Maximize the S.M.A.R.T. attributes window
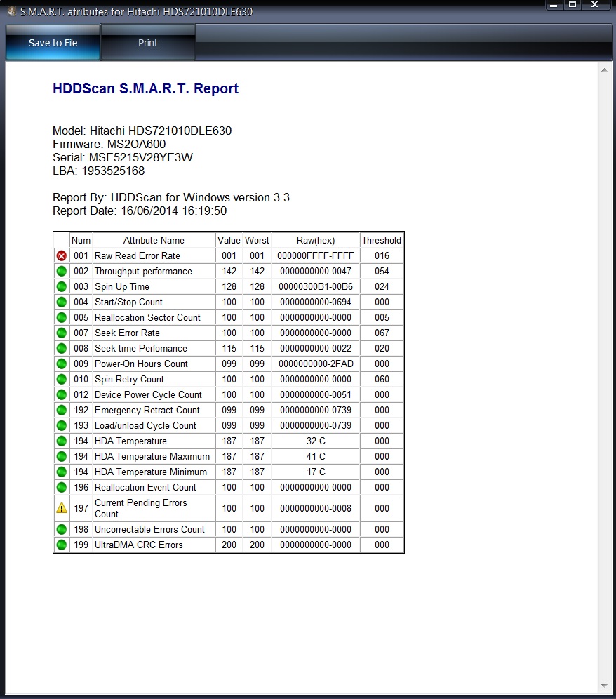Image resolution: width=616 pixels, height=699 pixels. tap(573, 5)
